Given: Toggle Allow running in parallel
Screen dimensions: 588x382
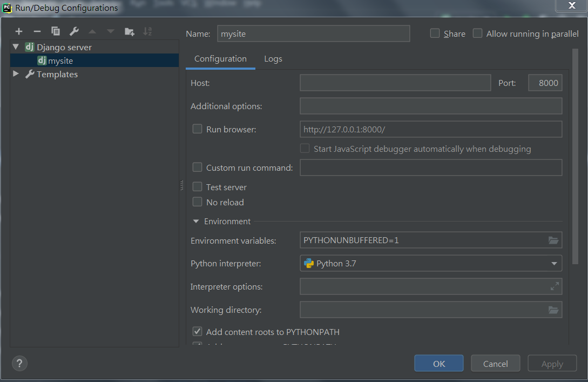Looking at the screenshot, I should [477, 33].
